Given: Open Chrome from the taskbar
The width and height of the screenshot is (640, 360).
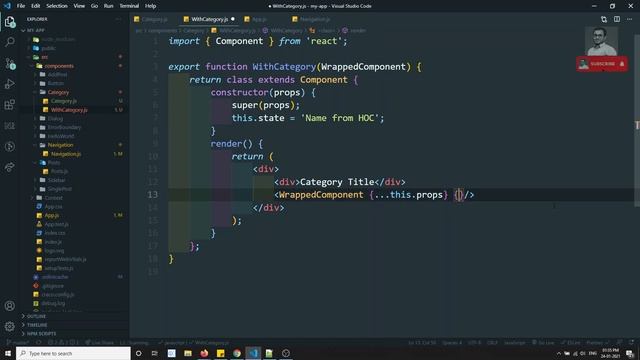Looking at the screenshot, I should tap(237, 353).
